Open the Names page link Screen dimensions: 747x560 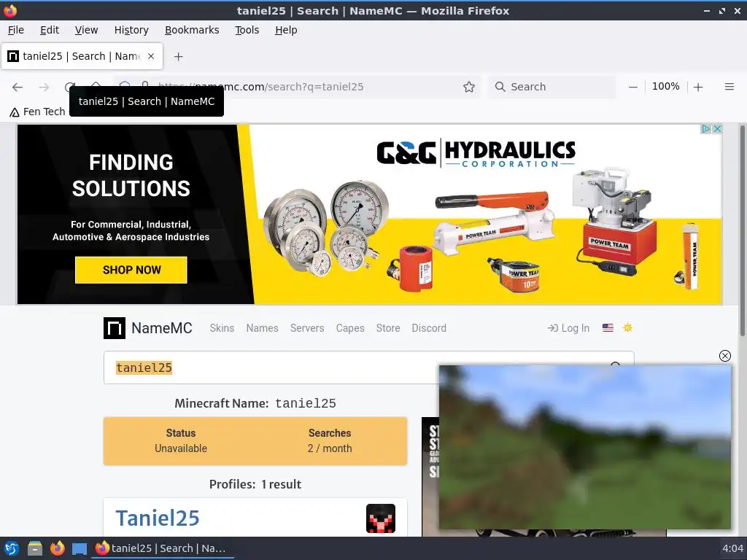(262, 328)
